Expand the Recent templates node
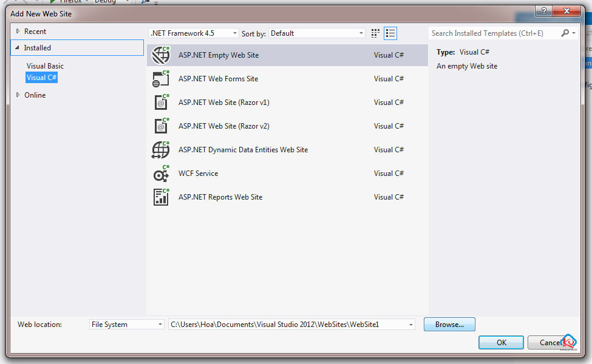 [18, 32]
